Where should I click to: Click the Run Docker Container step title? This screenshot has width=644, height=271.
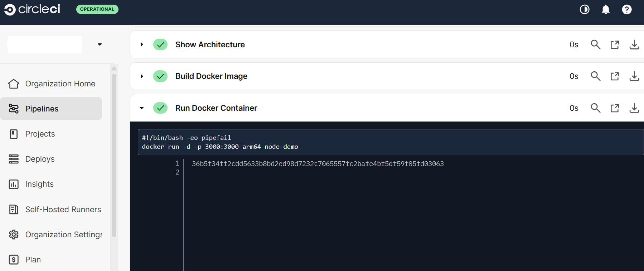pyautogui.click(x=216, y=108)
